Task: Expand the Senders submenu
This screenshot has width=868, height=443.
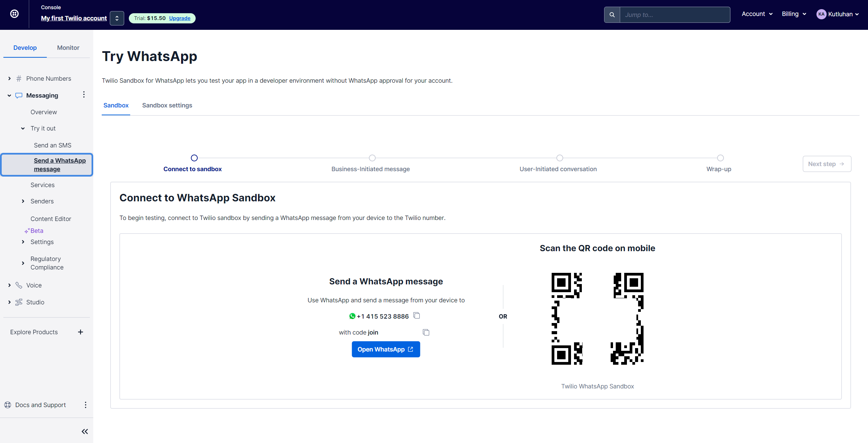Action: click(x=23, y=201)
